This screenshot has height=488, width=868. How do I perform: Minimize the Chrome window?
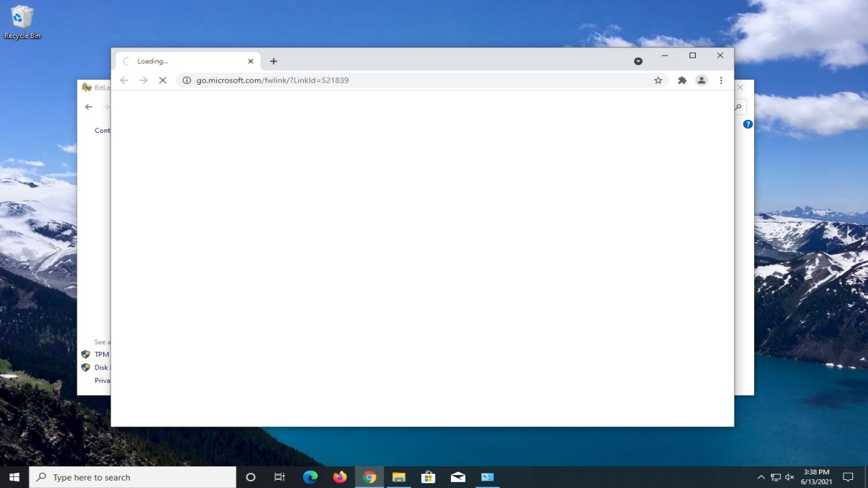point(665,56)
